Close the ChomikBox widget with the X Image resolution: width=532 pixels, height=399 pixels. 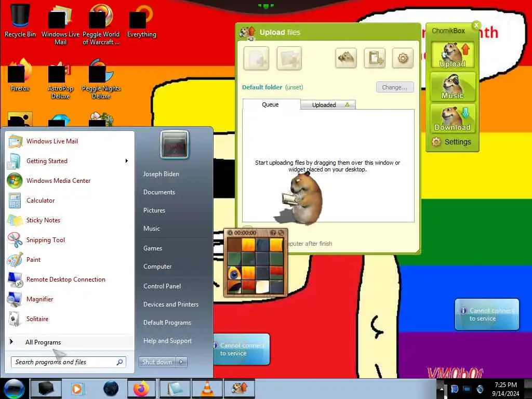(x=476, y=25)
